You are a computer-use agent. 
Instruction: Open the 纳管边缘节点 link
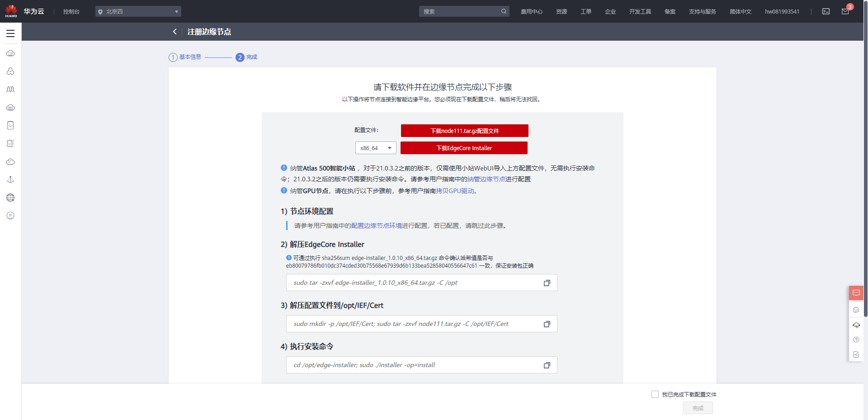coord(486,179)
